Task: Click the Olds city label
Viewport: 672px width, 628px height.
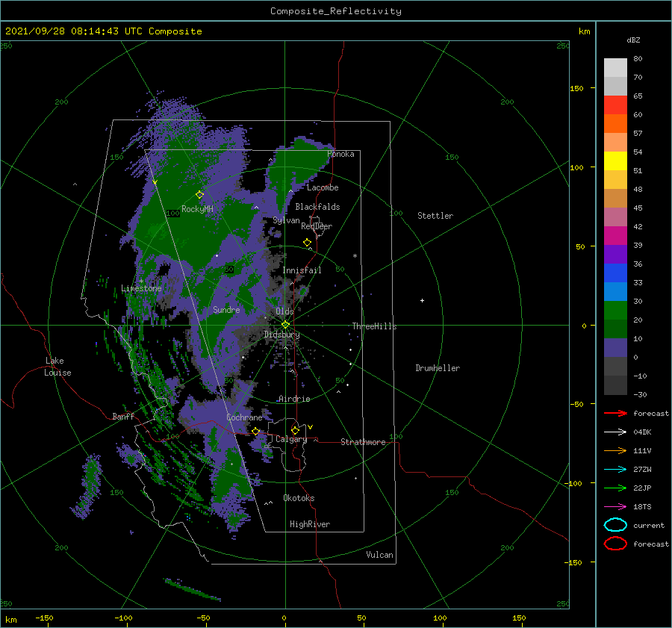Action: [284, 311]
